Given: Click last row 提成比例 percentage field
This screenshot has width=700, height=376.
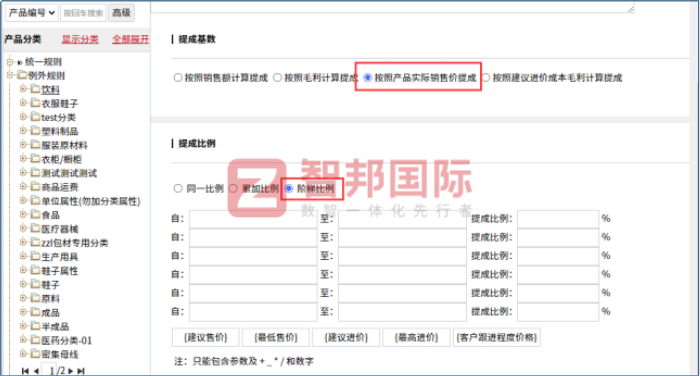Looking at the screenshot, I should (x=558, y=312).
